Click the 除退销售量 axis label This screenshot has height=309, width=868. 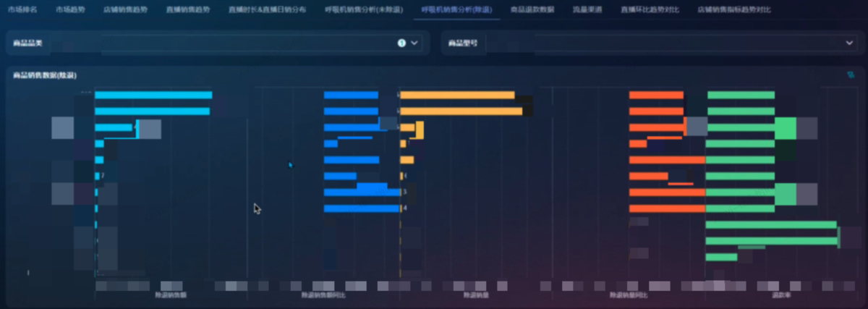[476, 295]
